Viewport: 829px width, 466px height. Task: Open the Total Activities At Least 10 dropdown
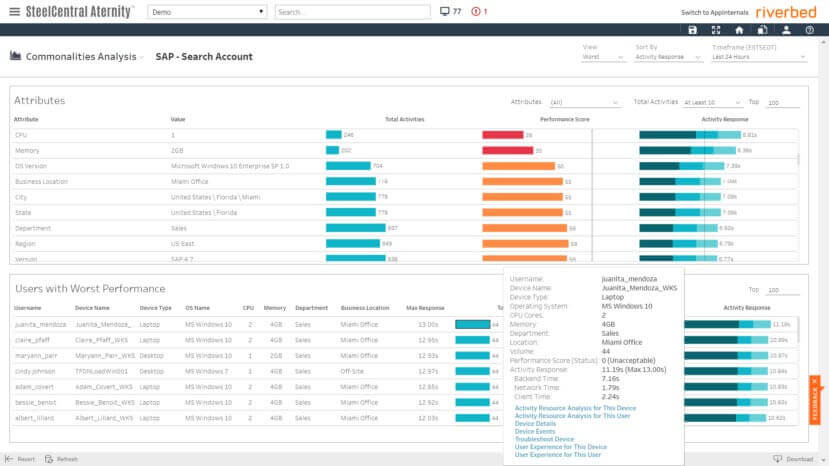pyautogui.click(x=712, y=102)
